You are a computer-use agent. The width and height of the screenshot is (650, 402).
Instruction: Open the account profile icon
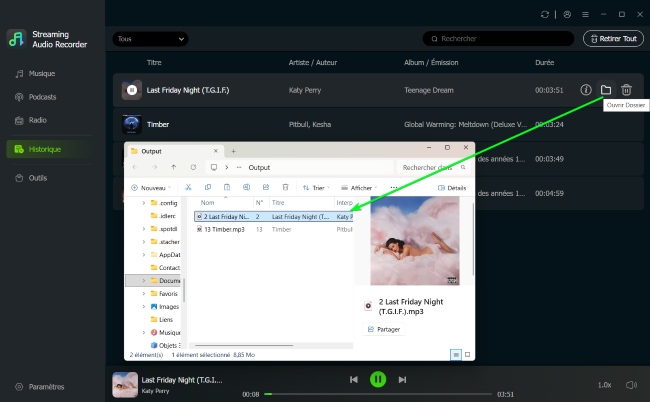pyautogui.click(x=567, y=15)
